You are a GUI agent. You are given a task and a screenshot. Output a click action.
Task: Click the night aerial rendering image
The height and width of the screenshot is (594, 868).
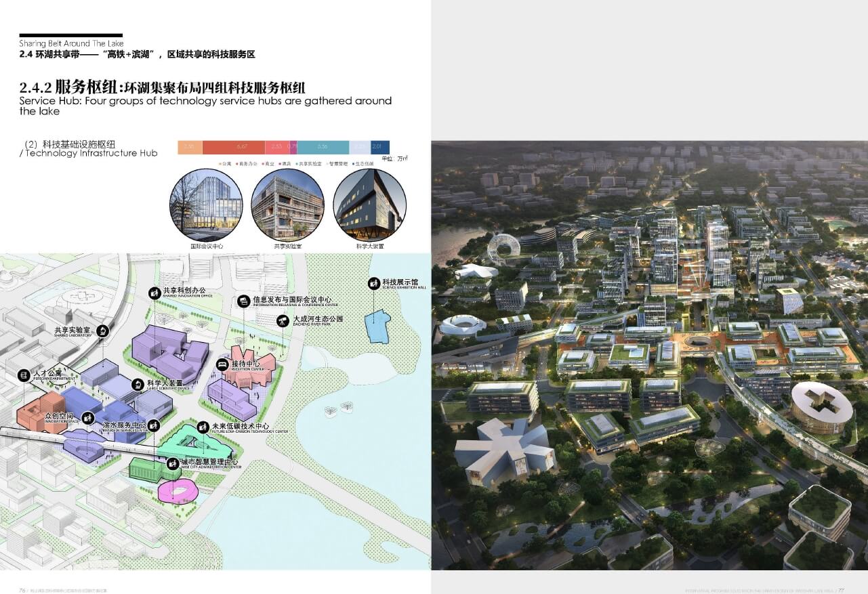click(649, 355)
